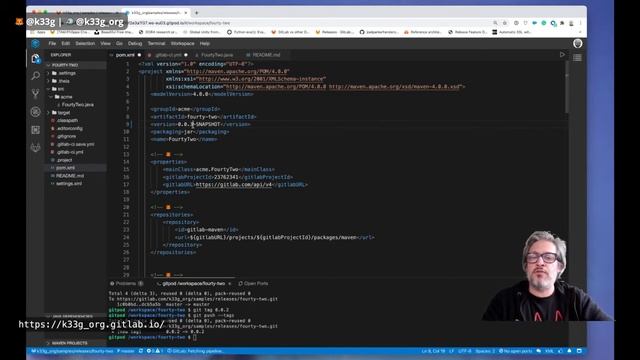Click in the terminal prompt line
The height and width of the screenshot is (360, 640).
click(196, 338)
